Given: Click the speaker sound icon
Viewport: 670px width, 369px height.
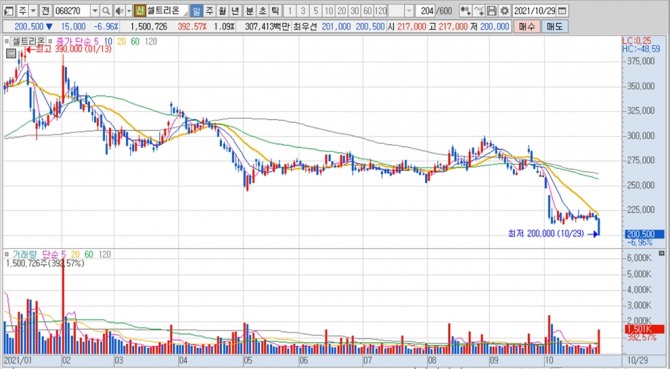Looking at the screenshot, I should point(119,11).
